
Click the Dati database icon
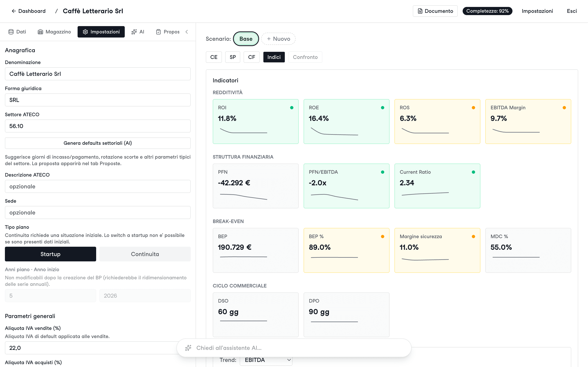11,32
